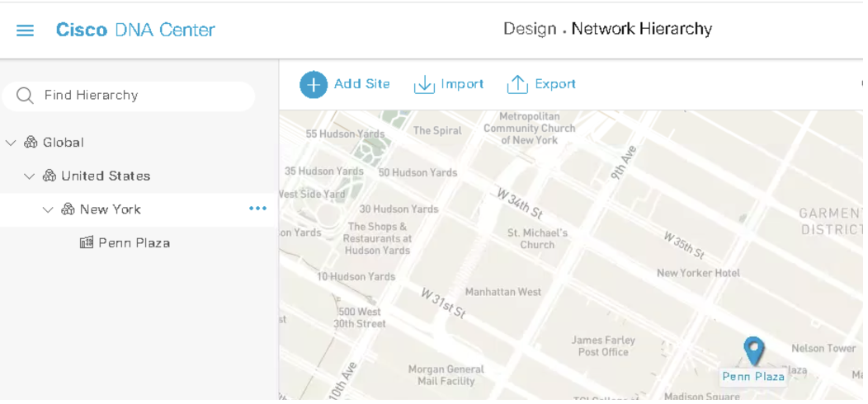Click the Add Site plus icon
Image resolution: width=868 pixels, height=404 pixels.
[x=314, y=84]
